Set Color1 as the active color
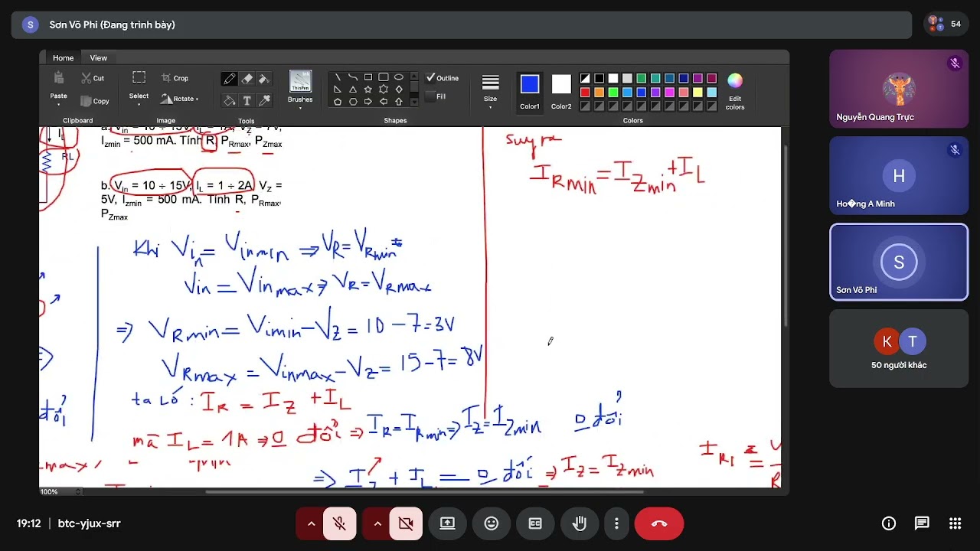 point(530,91)
